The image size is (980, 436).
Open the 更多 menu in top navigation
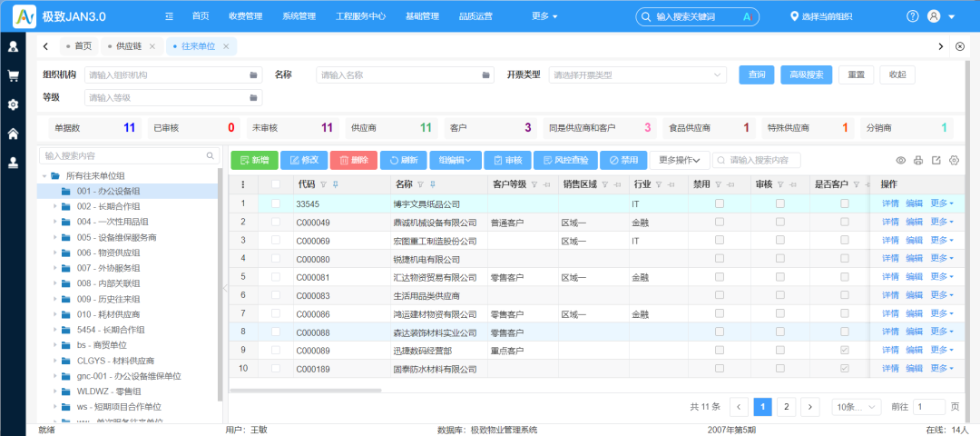(x=544, y=16)
